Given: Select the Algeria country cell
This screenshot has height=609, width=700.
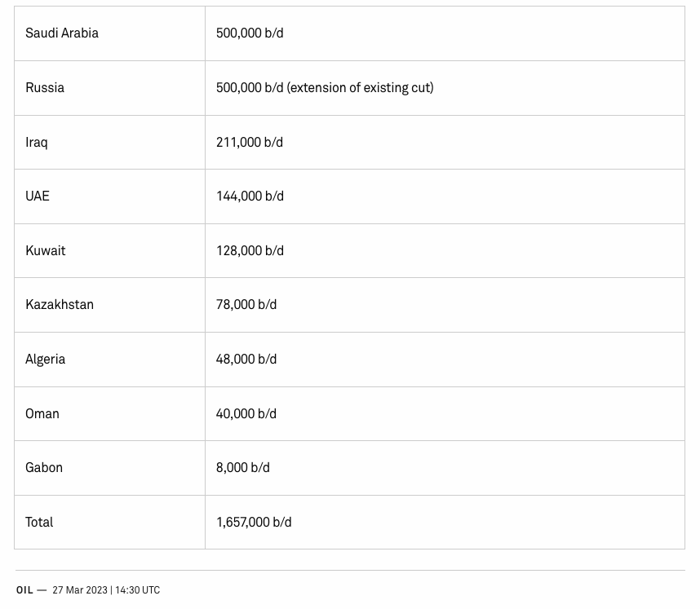Looking at the screenshot, I should 46,360.
